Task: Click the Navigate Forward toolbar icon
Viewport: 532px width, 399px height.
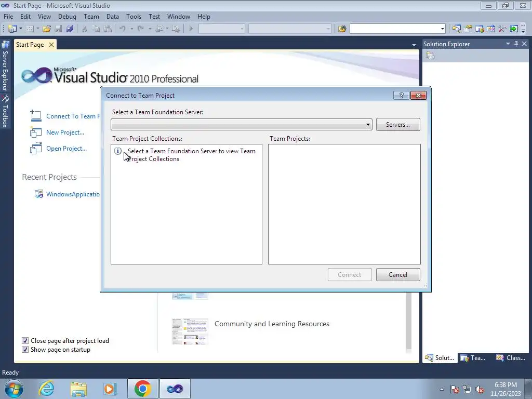Action: [176, 29]
